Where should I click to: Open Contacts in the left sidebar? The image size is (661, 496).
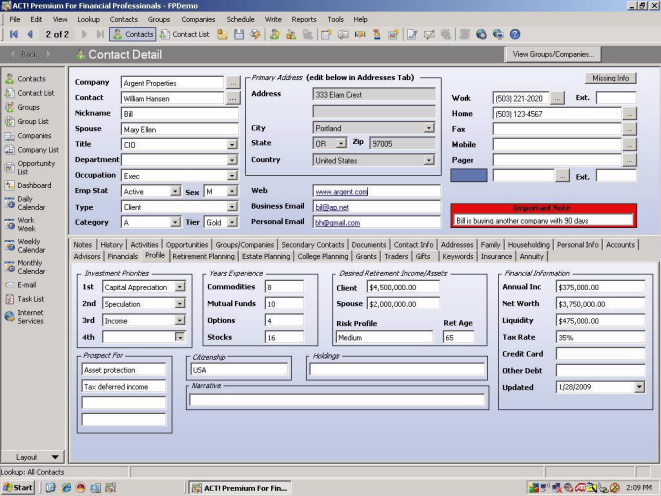pos(25,79)
